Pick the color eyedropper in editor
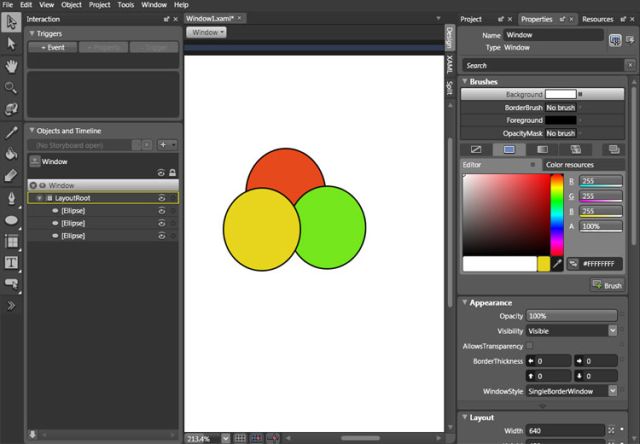The height and width of the screenshot is (444, 640). click(x=557, y=264)
